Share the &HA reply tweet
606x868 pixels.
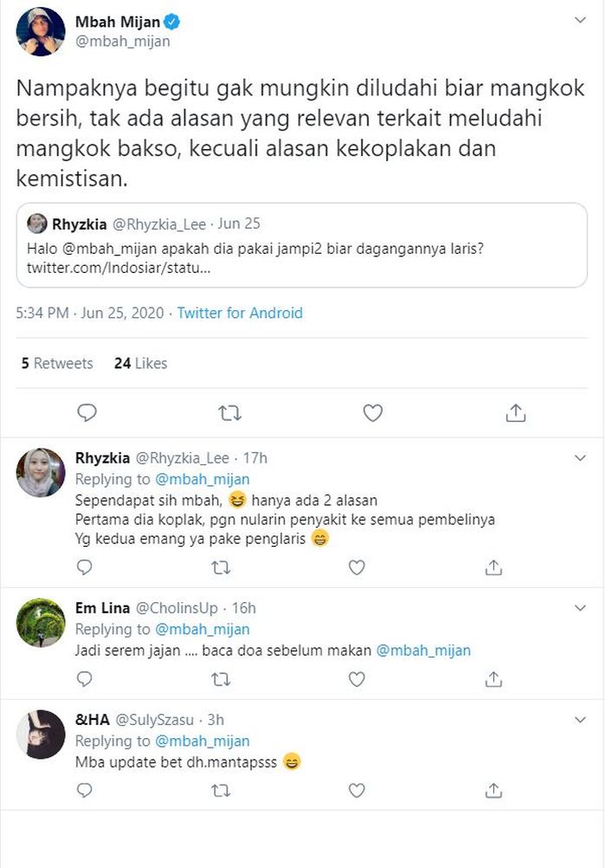pyautogui.click(x=493, y=791)
